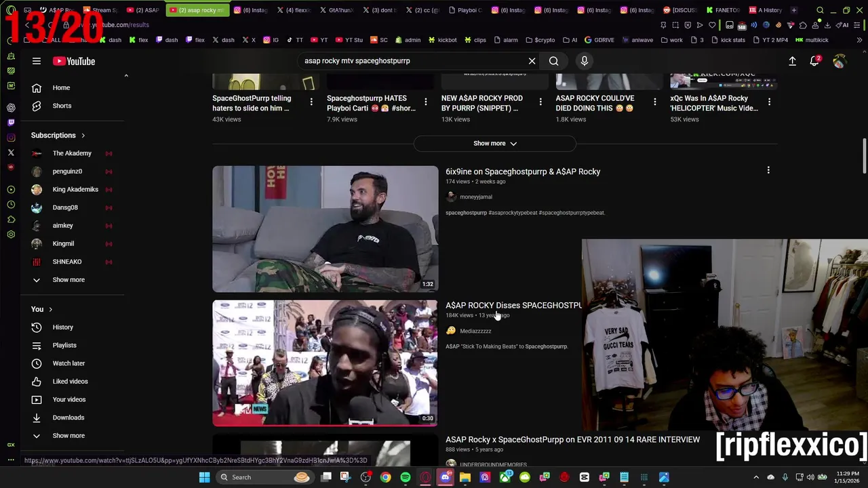
Task: Open the YouTube hamburger guide menu
Action: pyautogui.click(x=37, y=61)
